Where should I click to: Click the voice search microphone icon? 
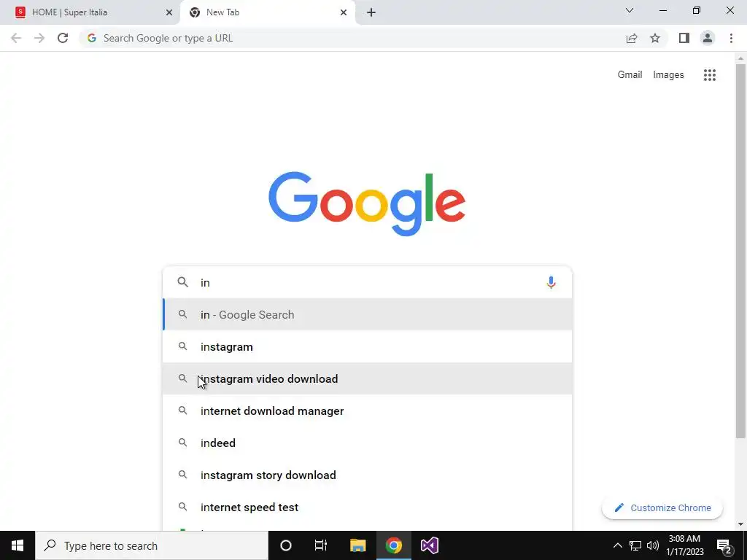point(551,282)
